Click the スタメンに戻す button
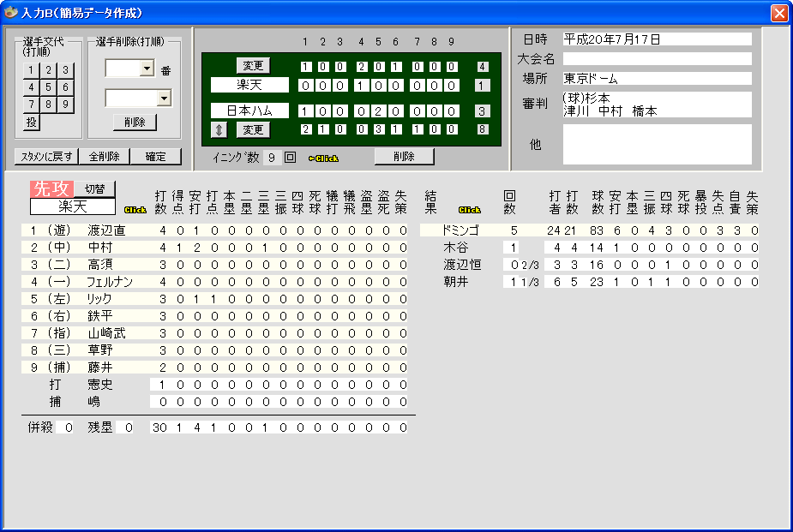 (46, 157)
